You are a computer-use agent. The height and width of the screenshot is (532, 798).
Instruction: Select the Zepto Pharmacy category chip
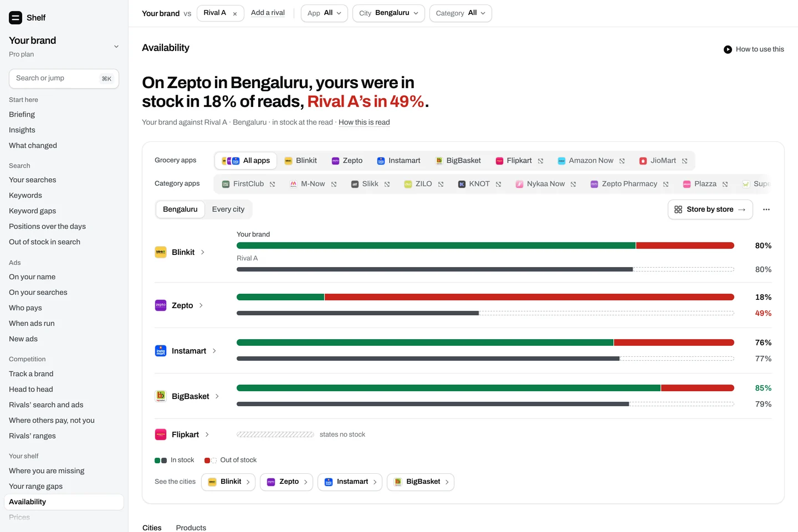click(x=630, y=184)
